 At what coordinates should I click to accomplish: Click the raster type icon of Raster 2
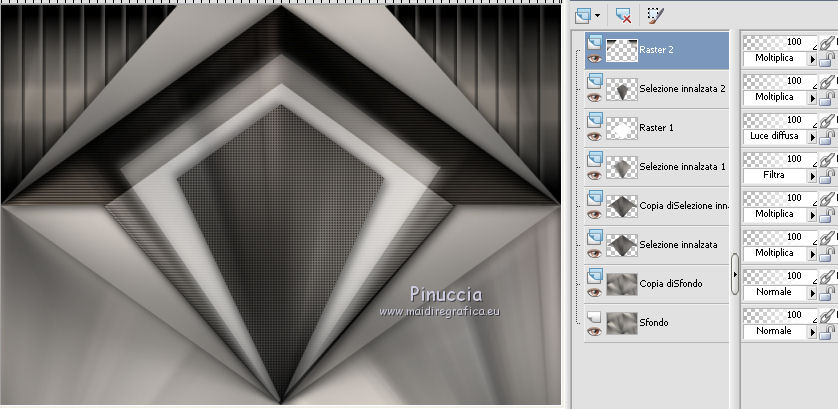point(595,42)
